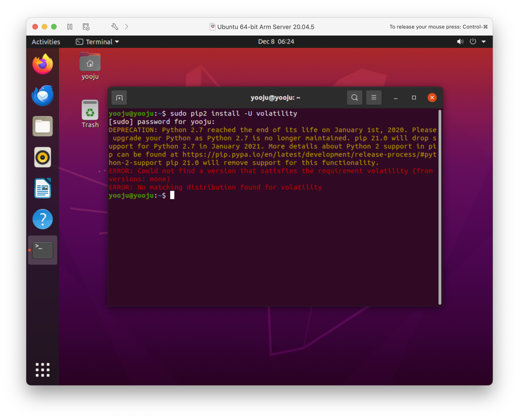Open the VM settings wrench

pos(115,27)
